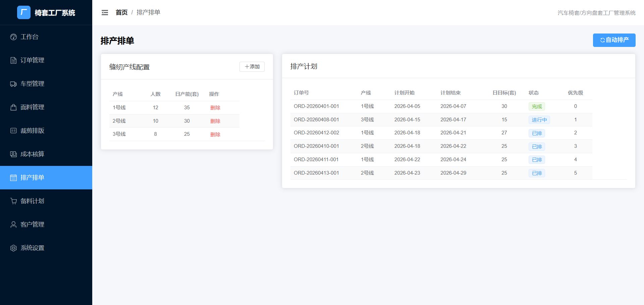The height and width of the screenshot is (305, 644).
Task: Go to 首页 via breadcrumb
Action: pos(121,12)
